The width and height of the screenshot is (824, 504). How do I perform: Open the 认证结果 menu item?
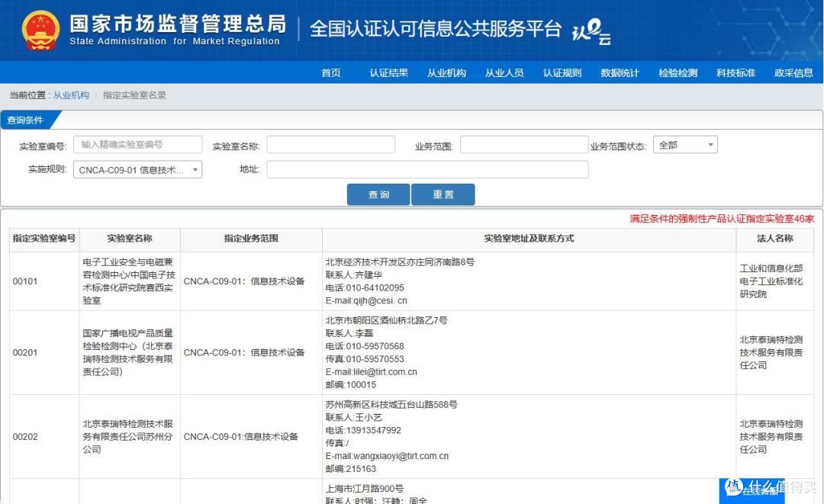pyautogui.click(x=389, y=73)
